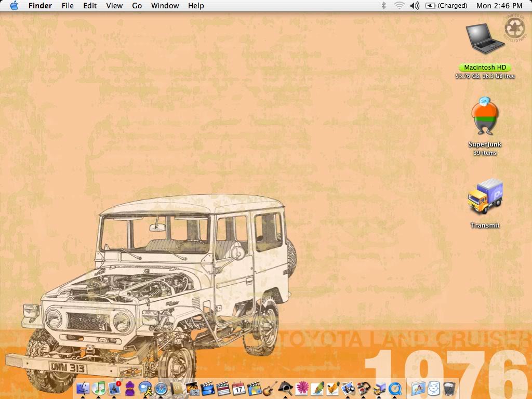Open the View menu

coord(114,6)
